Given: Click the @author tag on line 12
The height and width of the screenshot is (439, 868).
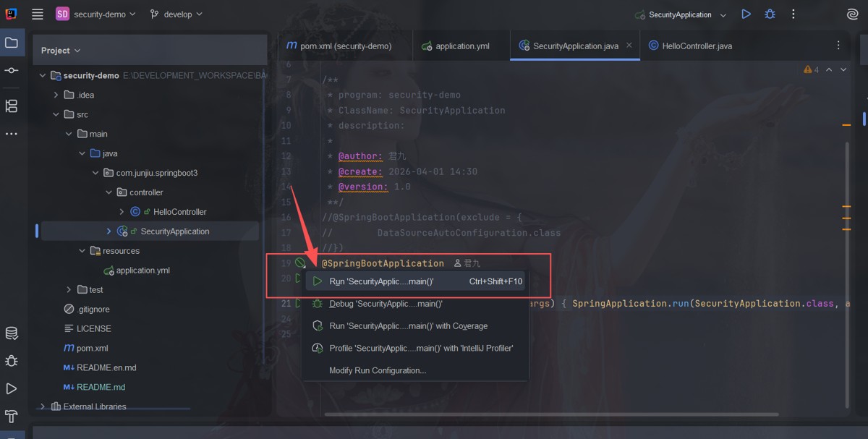Looking at the screenshot, I should pos(359,156).
